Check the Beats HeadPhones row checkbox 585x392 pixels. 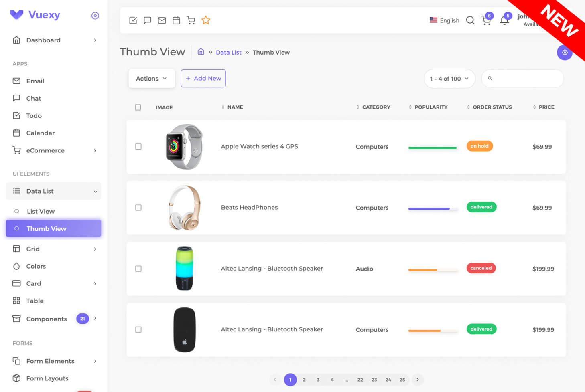138,208
